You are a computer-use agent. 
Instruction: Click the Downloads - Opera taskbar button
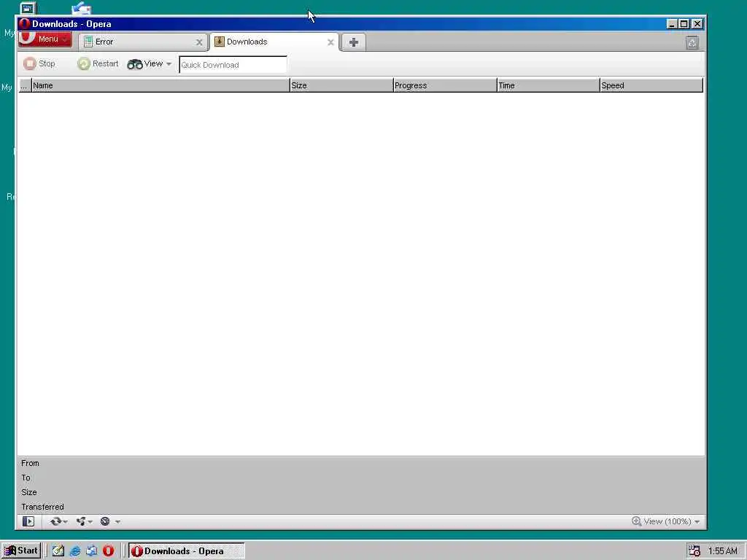pos(187,551)
